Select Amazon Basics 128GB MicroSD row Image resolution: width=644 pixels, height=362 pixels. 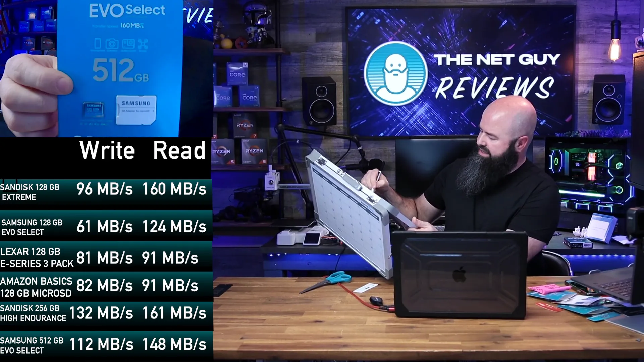(104, 286)
